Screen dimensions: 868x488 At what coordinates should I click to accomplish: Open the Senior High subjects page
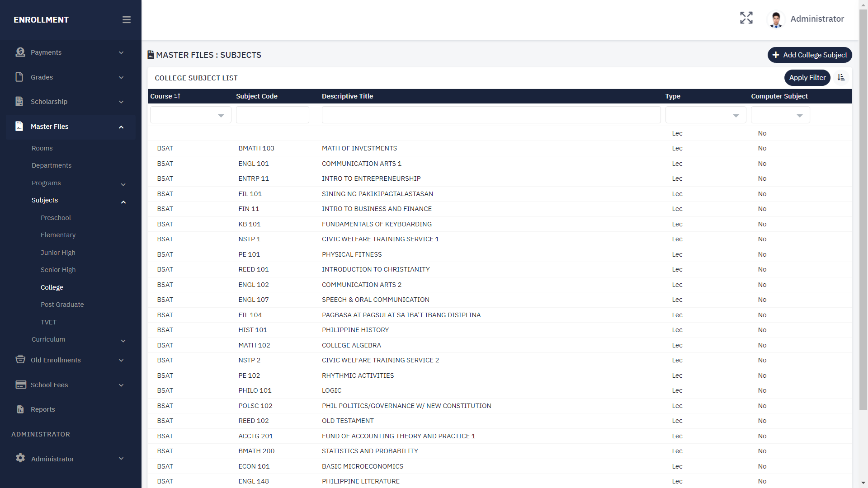[x=58, y=270]
